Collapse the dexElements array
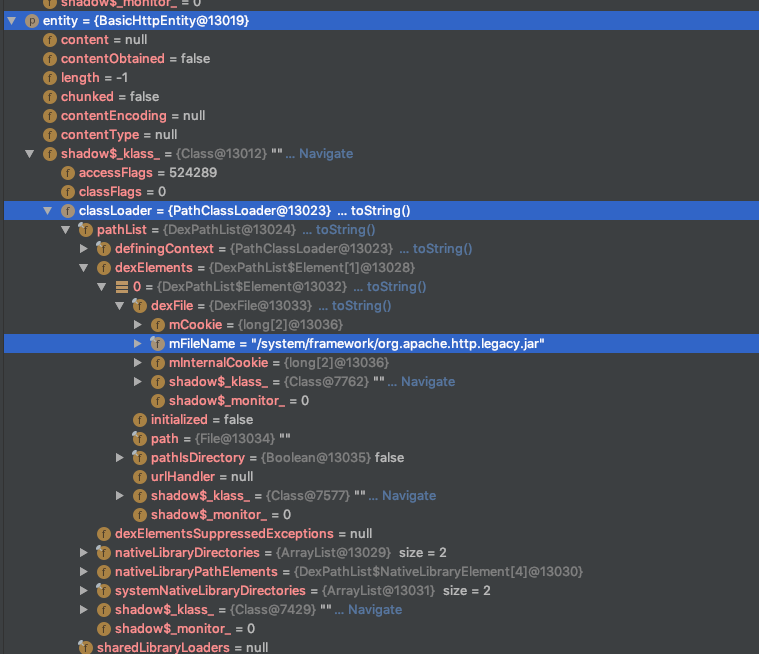Image resolution: width=759 pixels, height=654 pixels. click(84, 268)
